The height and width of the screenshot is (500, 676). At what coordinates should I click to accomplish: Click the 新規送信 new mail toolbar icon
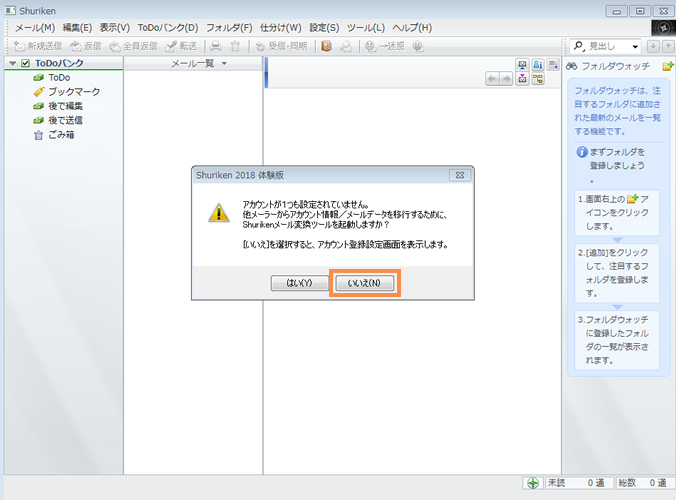coord(38,46)
